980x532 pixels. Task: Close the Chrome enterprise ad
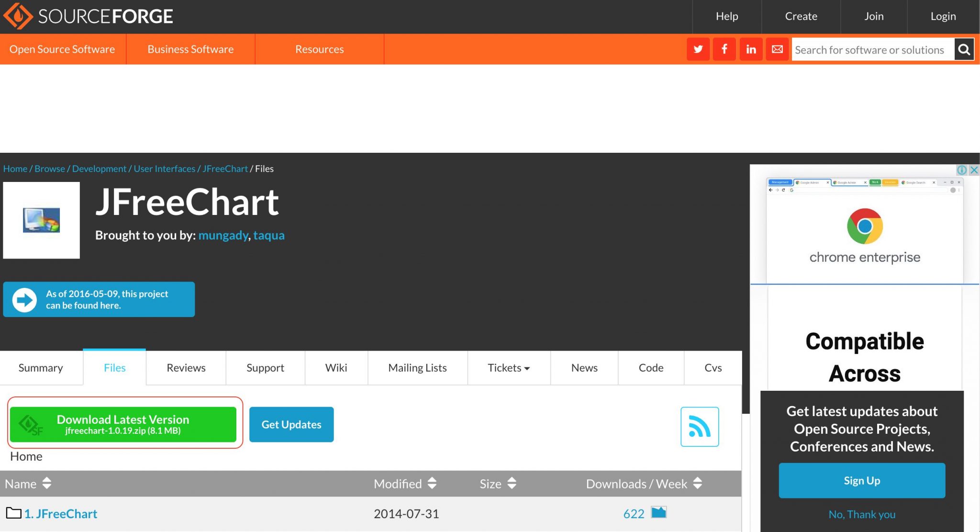click(x=974, y=170)
